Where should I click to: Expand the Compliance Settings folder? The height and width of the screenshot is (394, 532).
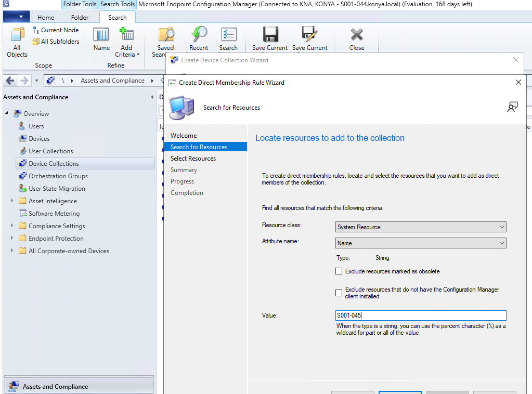12,226
